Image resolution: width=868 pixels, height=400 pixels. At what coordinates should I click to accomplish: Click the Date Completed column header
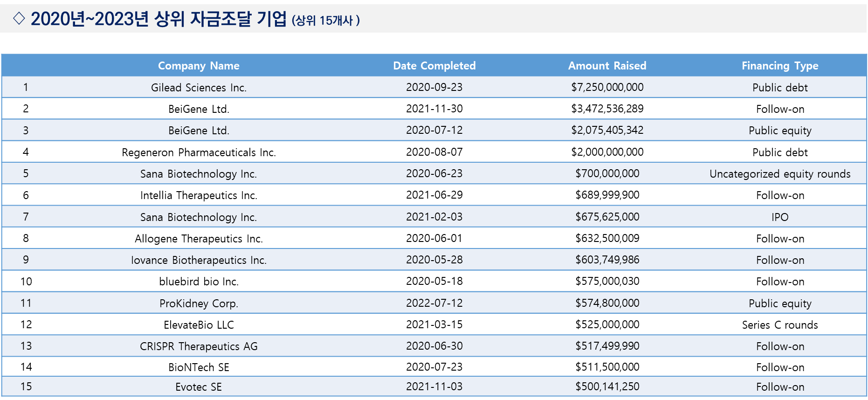point(434,66)
